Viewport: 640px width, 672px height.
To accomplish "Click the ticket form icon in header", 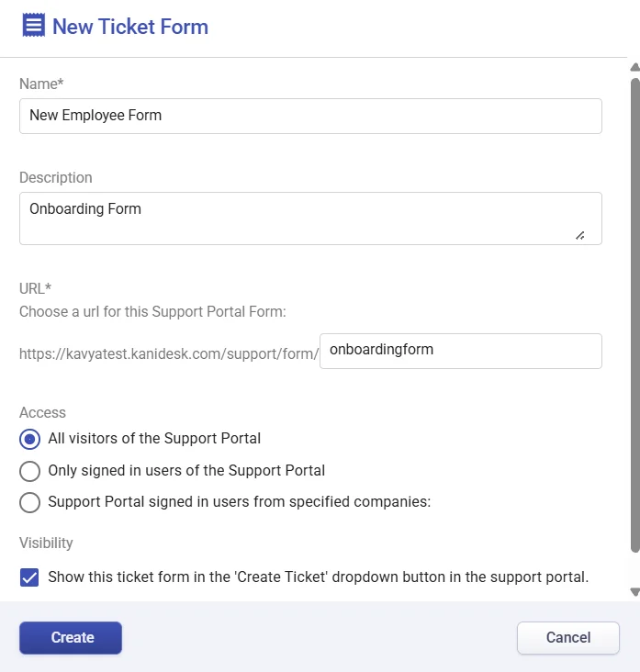I will pyautogui.click(x=33, y=26).
